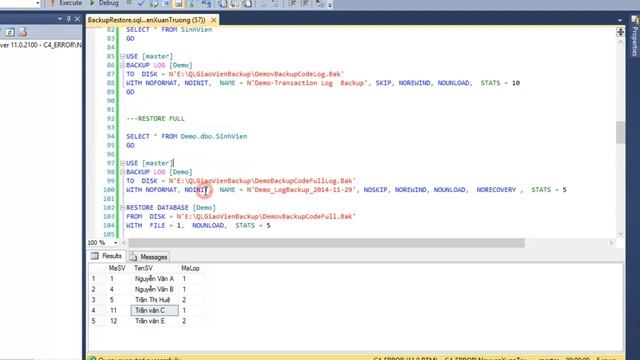This screenshot has width=640, height=360.
Task: Select MaSV cell with value 12
Action: click(118, 321)
